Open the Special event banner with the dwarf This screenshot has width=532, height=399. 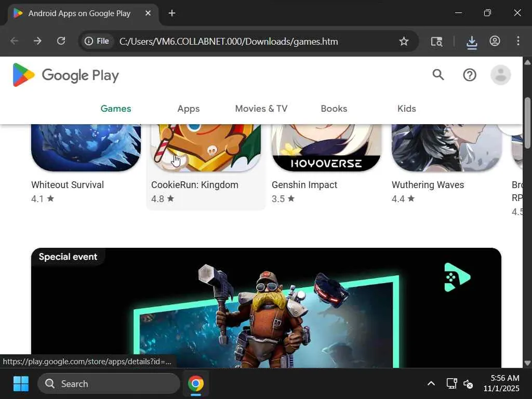point(266,308)
